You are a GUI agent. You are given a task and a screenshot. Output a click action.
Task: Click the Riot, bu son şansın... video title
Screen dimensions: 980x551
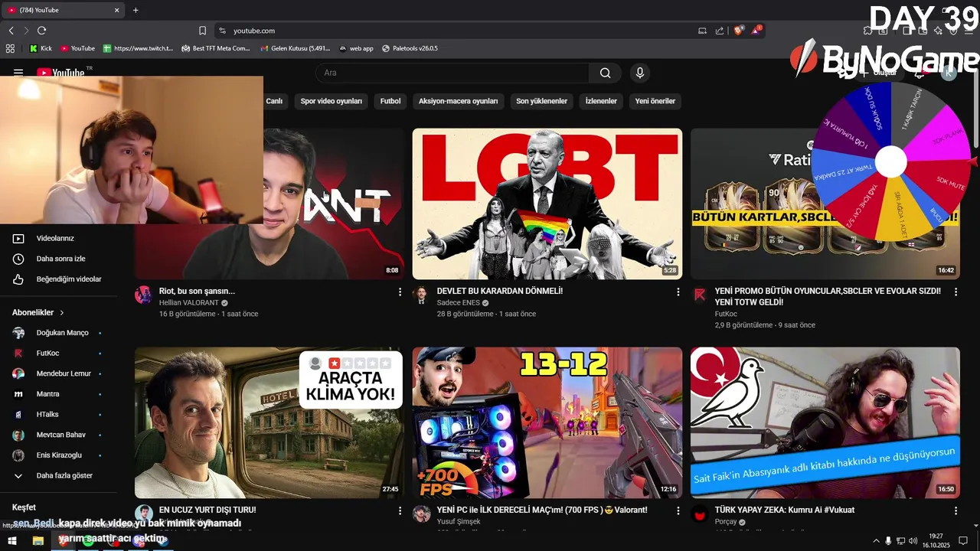(x=197, y=291)
